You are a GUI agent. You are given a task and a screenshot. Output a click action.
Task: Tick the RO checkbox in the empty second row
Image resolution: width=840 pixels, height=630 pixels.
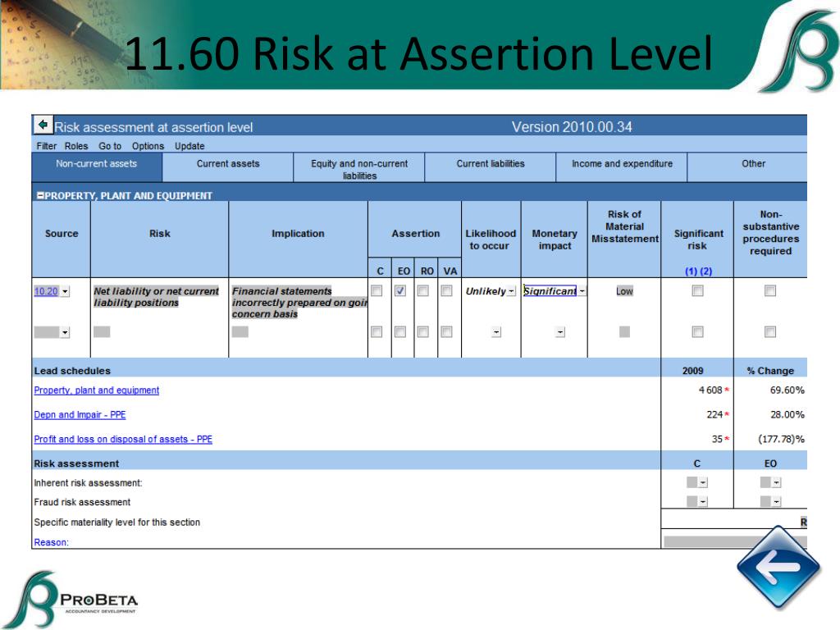point(423,331)
